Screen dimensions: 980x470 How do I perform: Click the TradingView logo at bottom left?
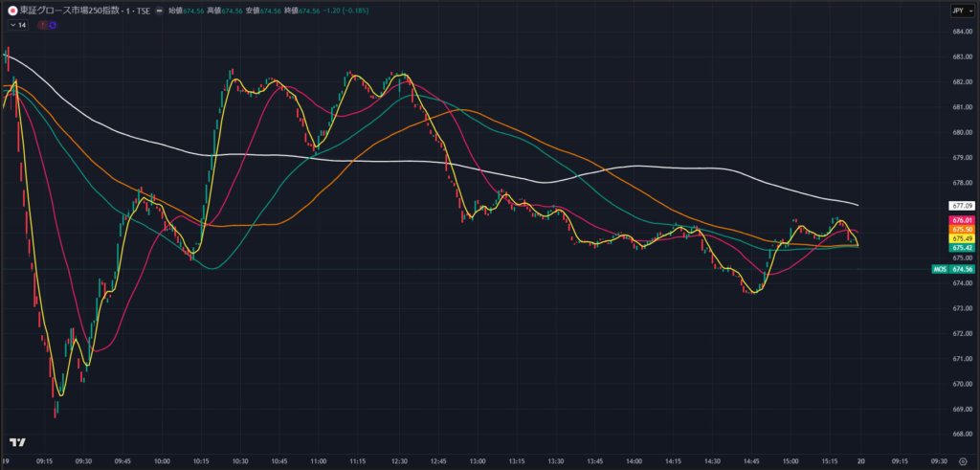tap(16, 442)
